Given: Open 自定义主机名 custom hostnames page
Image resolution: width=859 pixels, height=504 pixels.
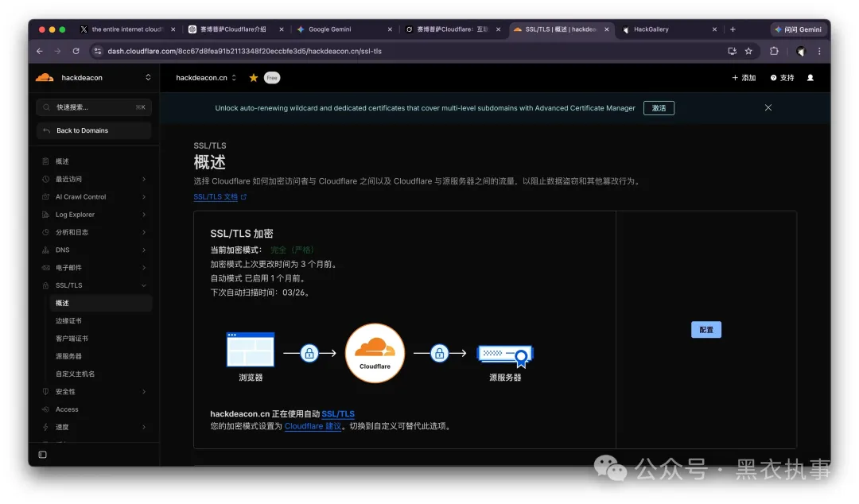Looking at the screenshot, I should 75,374.
